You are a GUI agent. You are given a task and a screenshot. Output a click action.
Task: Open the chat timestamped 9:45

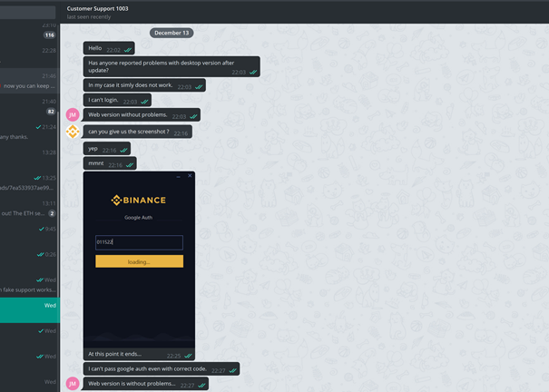tap(29, 234)
